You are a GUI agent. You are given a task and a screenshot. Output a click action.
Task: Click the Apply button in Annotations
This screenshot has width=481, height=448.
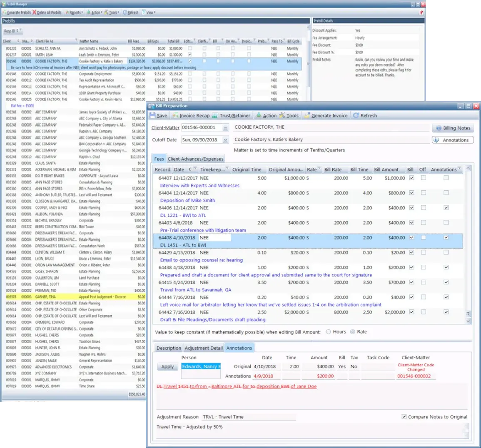pyautogui.click(x=167, y=366)
